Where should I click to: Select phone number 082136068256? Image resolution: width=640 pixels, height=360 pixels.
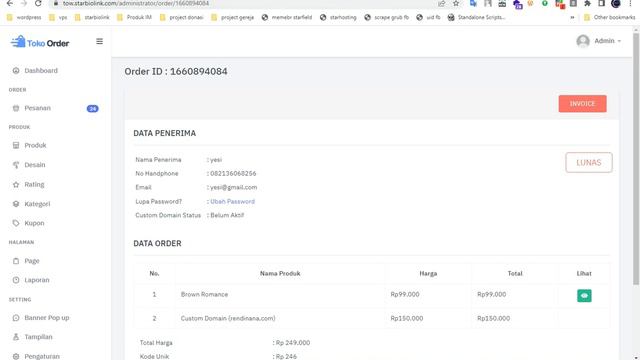233,173
